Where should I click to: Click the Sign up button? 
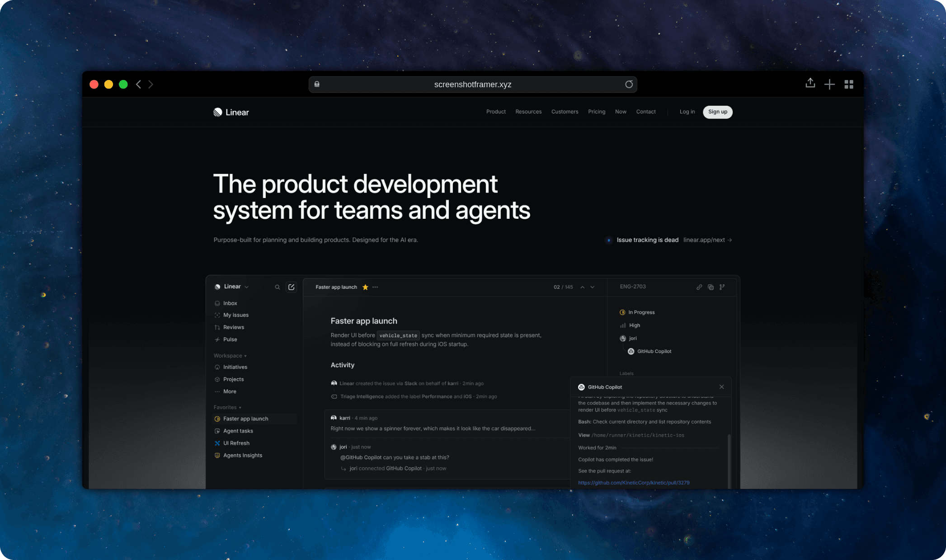click(718, 112)
